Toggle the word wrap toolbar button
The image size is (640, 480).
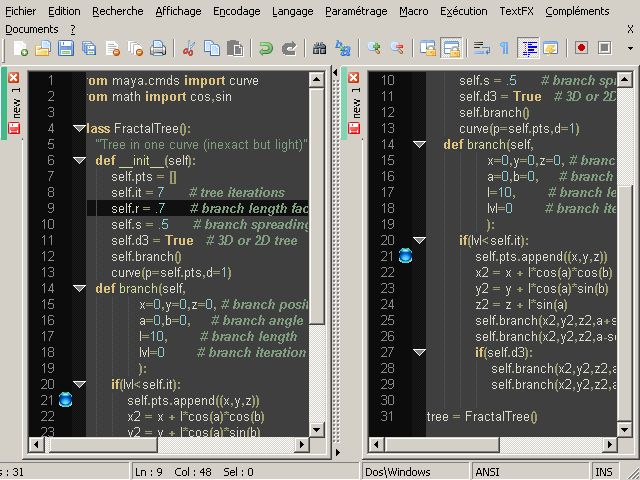[480, 48]
